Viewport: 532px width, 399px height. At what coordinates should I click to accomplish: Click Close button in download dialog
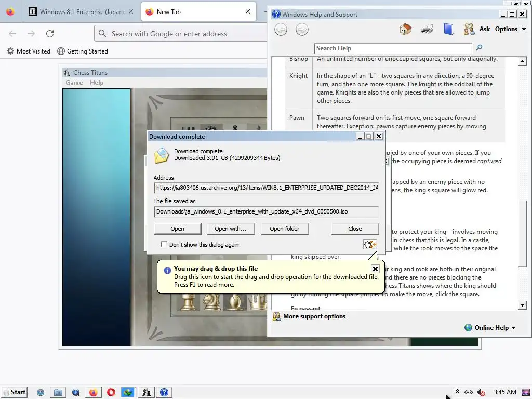pyautogui.click(x=355, y=229)
